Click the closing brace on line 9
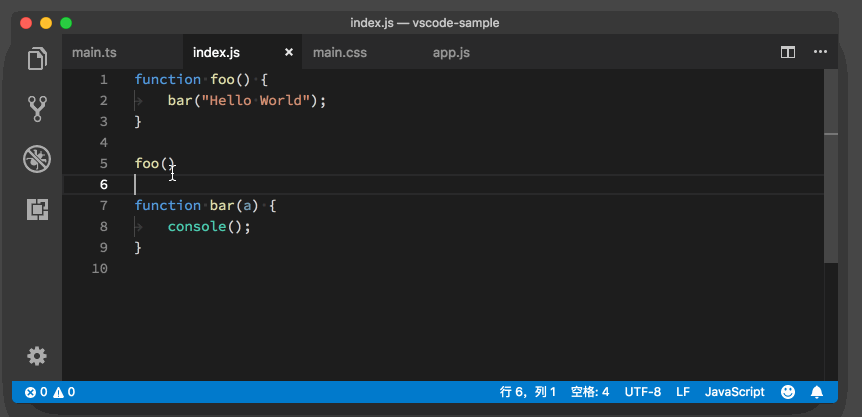Screen dimensions: 862x417 (138, 248)
